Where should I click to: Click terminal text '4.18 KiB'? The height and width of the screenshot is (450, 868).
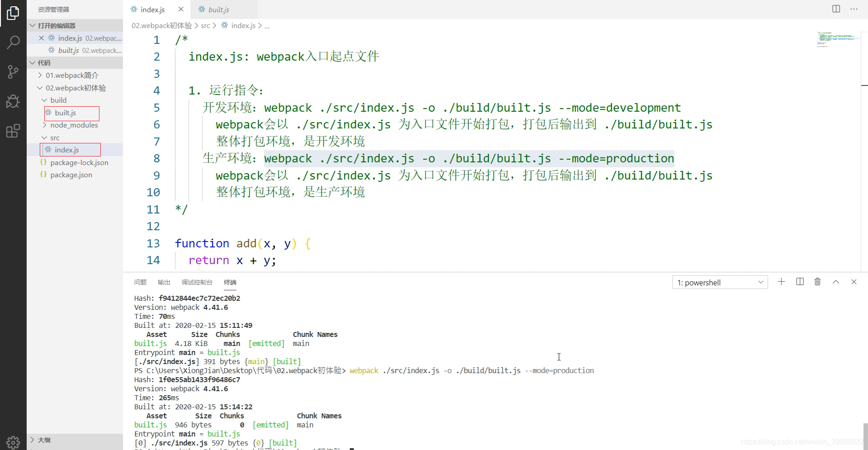[x=191, y=343]
